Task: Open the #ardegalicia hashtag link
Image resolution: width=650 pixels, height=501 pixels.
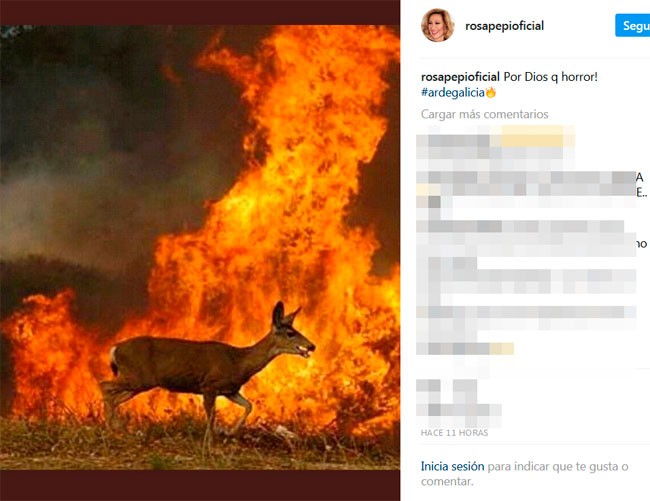Action: coord(453,92)
